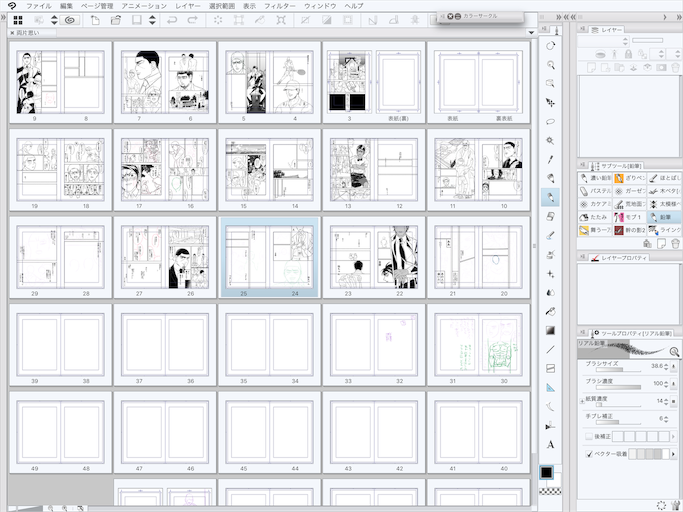Open the フィルター menu
The image size is (683, 512).
point(280,6)
